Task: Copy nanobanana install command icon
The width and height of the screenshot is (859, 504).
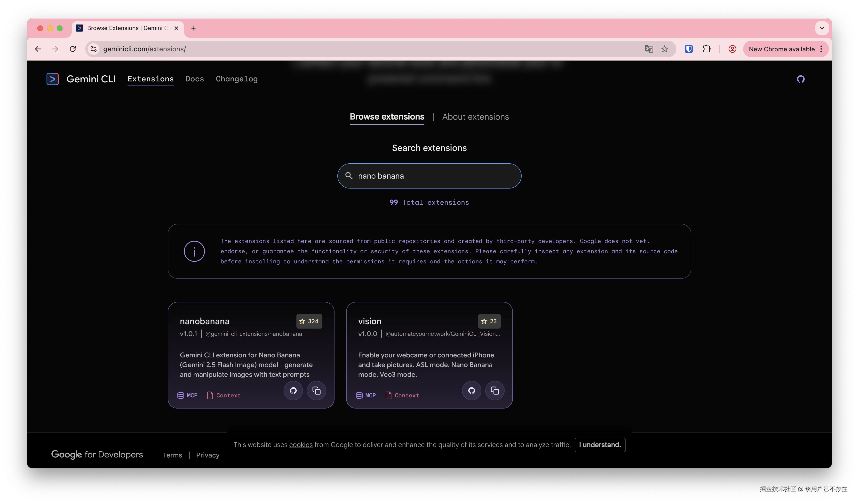Action: click(x=316, y=391)
